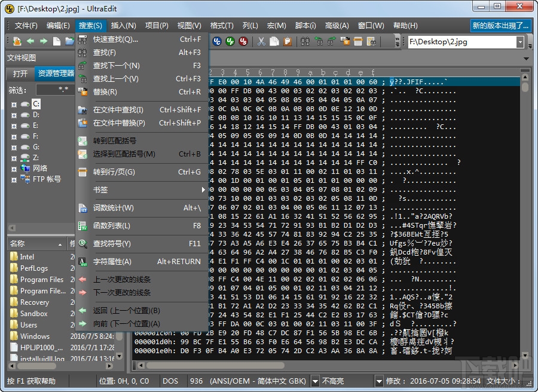Image resolution: width=538 pixels, height=392 pixels.
Task: Expand the G: drive node
Action: [x=14, y=148]
